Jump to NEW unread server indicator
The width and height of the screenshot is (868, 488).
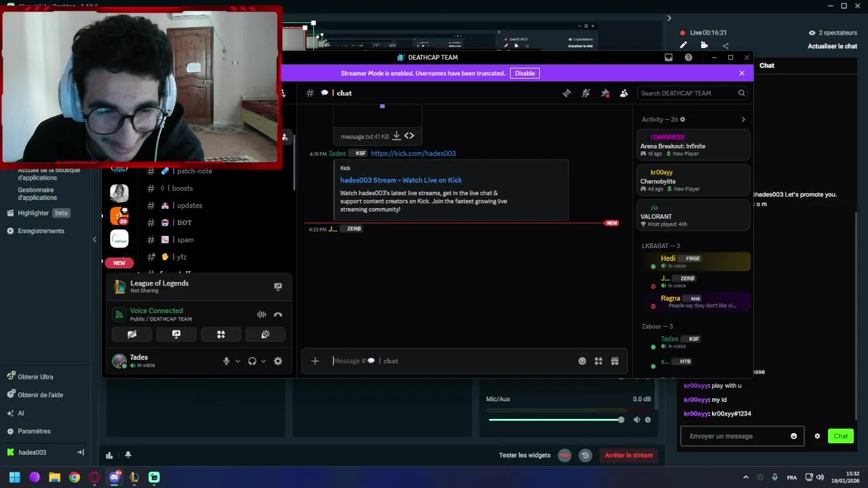(119, 263)
